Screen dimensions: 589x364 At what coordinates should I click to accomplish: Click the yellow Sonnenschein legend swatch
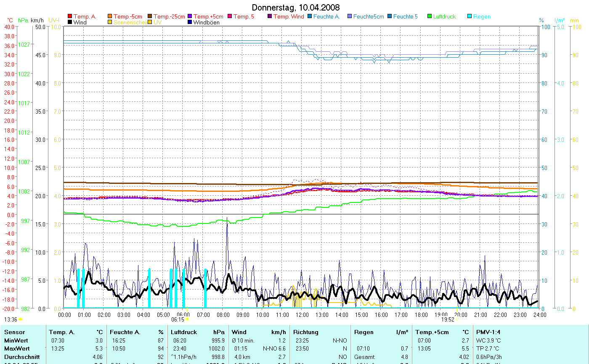(110, 22)
